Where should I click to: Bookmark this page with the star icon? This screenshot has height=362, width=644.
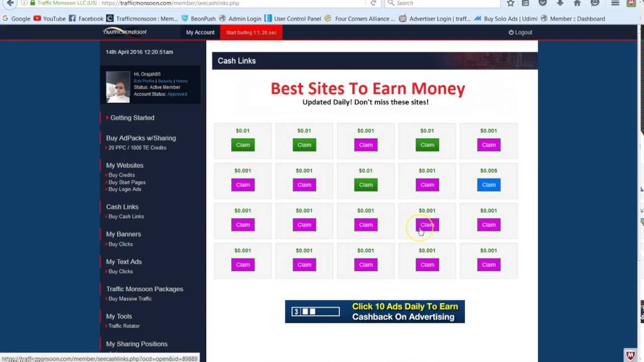click(511, 3)
